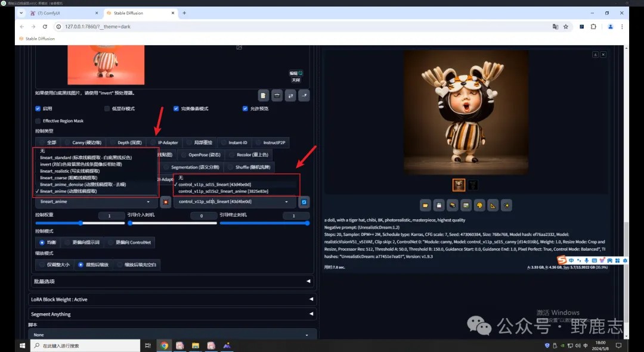Select the 均衡 balanced control mode
The height and width of the screenshot is (352, 644).
click(x=48, y=242)
